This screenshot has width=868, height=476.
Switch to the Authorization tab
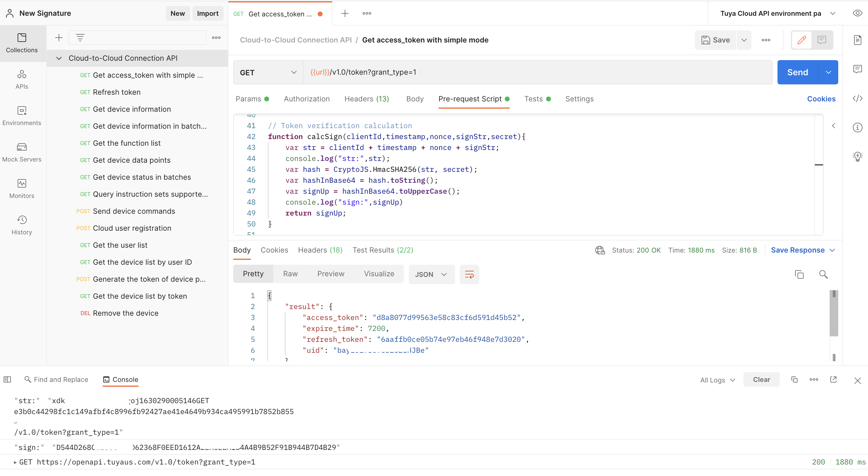point(307,99)
